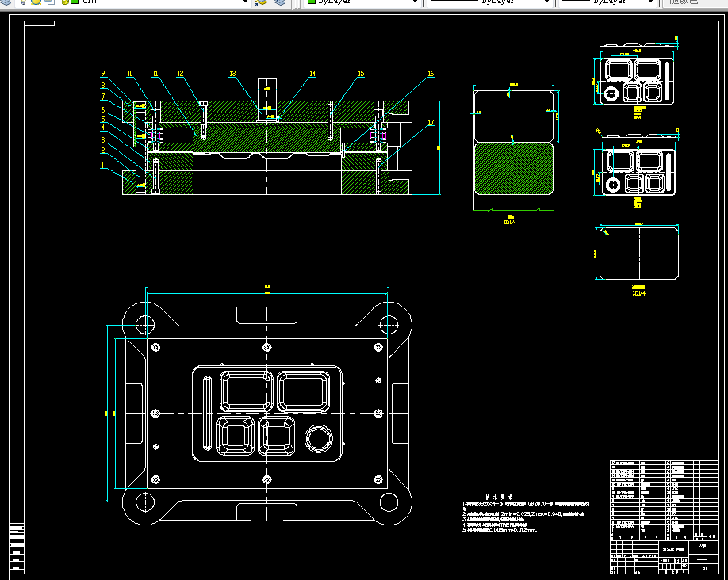Open the Layer Properties Manager icon
Image resolution: width=728 pixels, height=580 pixels.
tap(6, 2)
